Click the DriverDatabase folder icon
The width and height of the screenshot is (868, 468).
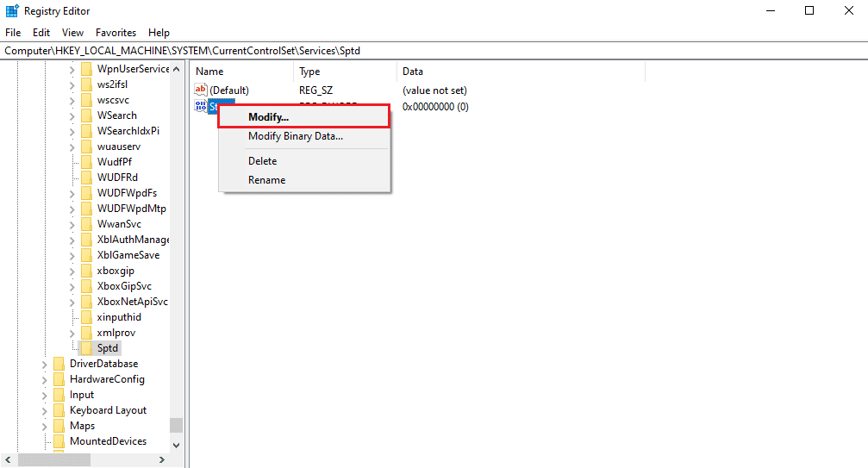(59, 364)
